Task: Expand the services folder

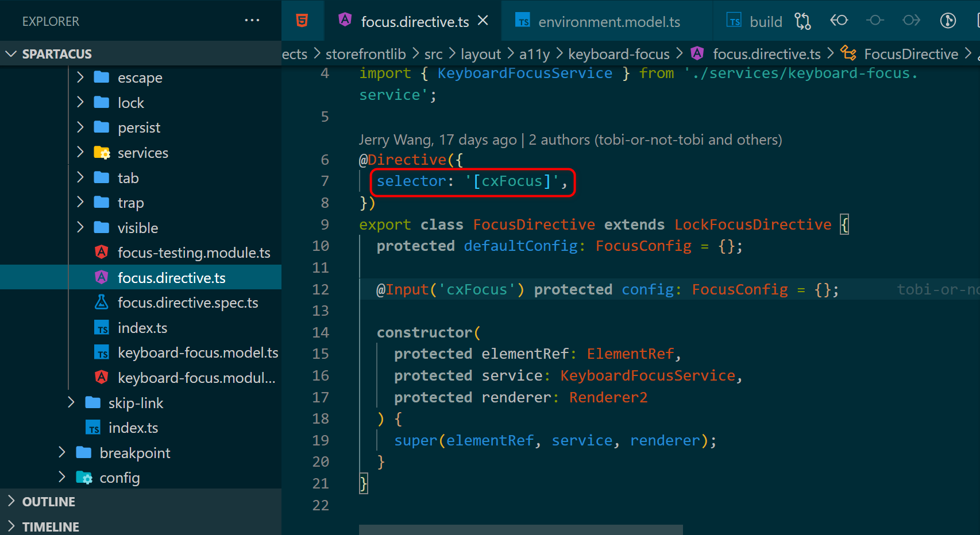Action: [x=80, y=153]
